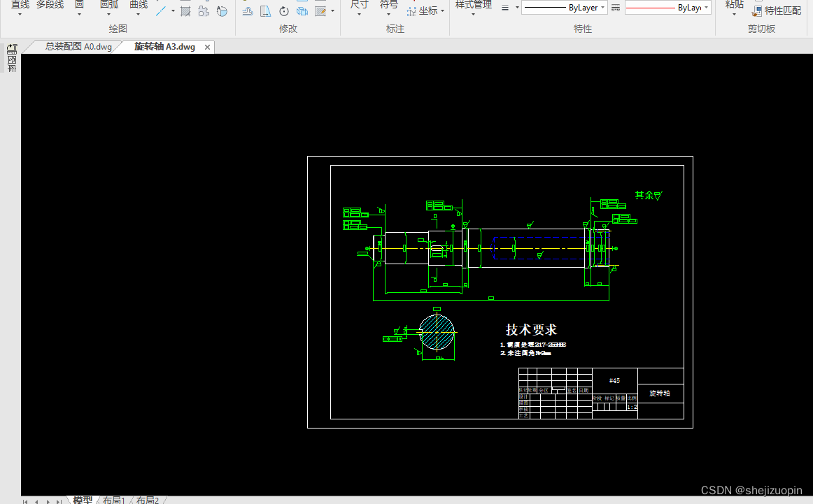Jump to the first layout tab arrow

(x=25, y=501)
